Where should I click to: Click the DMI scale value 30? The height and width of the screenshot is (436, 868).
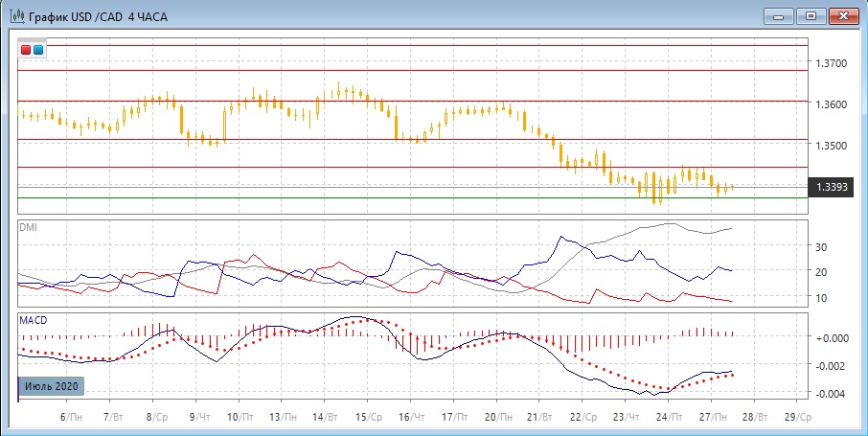pyautogui.click(x=821, y=246)
